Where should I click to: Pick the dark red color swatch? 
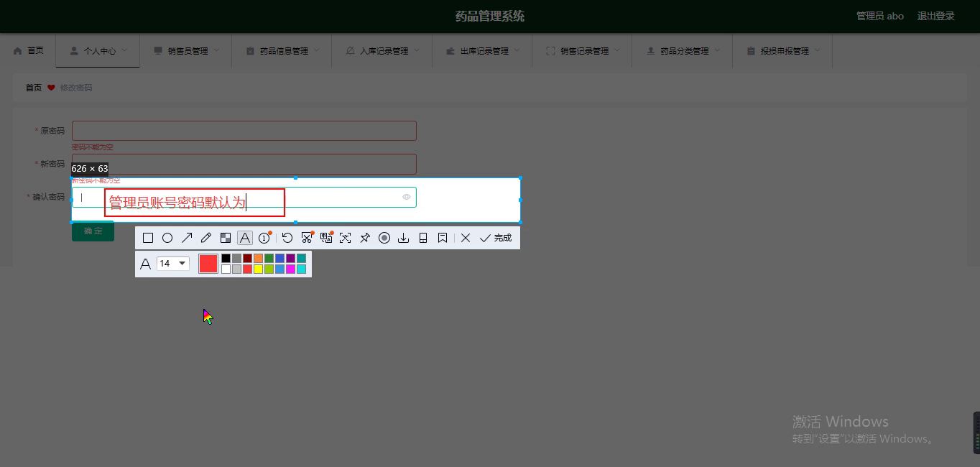point(248,258)
